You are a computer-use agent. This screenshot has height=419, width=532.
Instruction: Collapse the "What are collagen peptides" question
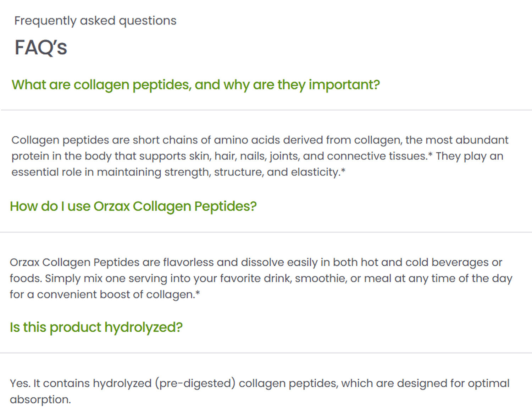point(195,85)
